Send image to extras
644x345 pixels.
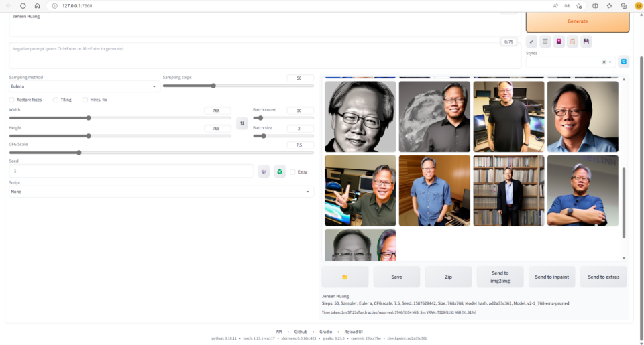point(603,277)
